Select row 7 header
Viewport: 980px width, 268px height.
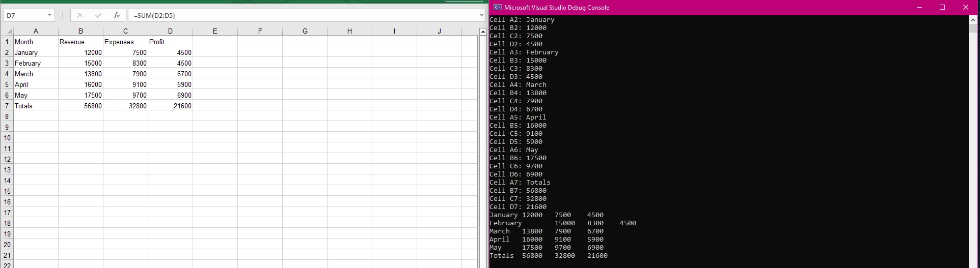coord(7,106)
